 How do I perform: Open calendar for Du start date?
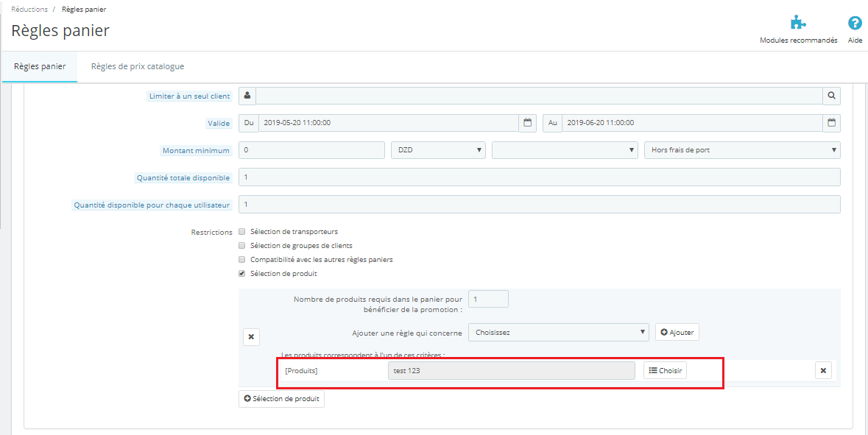pyautogui.click(x=528, y=123)
